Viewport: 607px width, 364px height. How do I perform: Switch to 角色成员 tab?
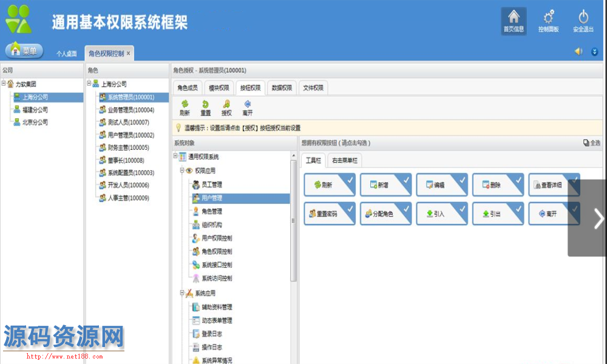coord(188,88)
